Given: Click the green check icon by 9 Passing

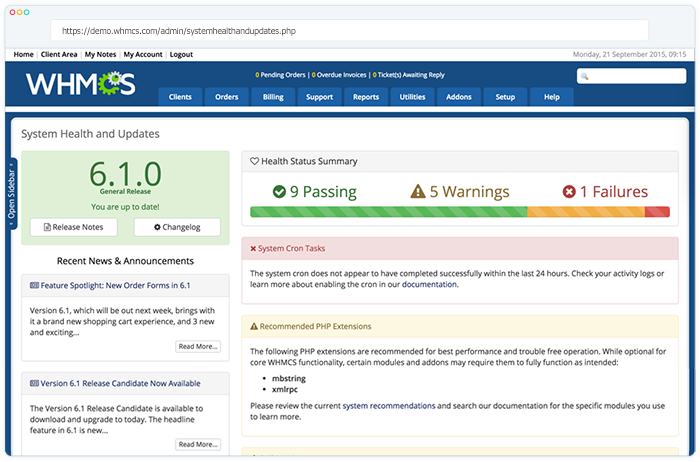Looking at the screenshot, I should point(279,192).
